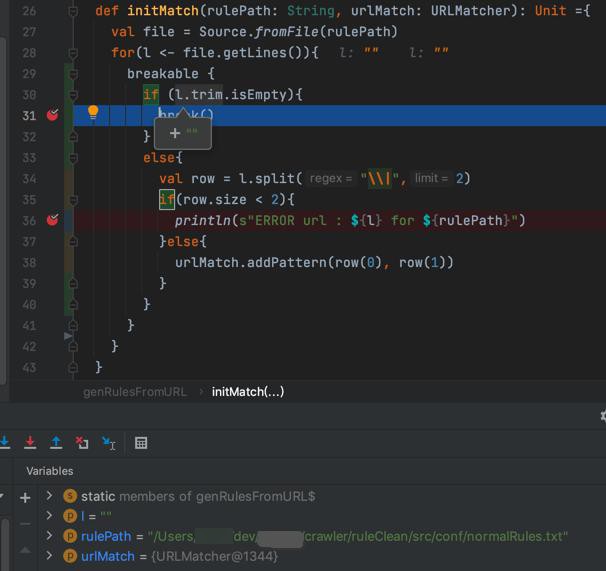Click genRulesFromURL breadcrumb
The height and width of the screenshot is (571, 606).
click(x=135, y=392)
